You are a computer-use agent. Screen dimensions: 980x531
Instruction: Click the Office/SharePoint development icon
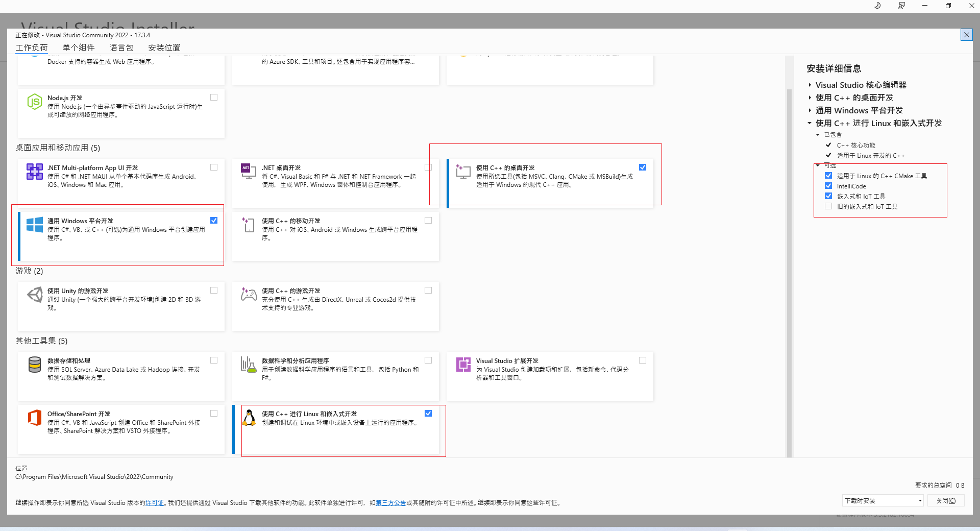tap(34, 418)
